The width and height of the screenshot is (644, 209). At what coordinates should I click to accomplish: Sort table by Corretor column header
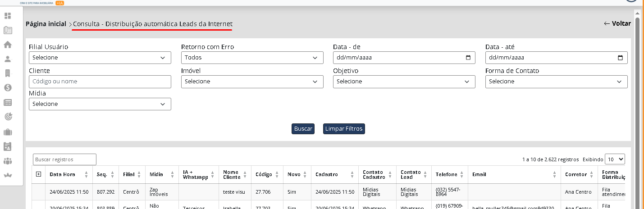pyautogui.click(x=578, y=174)
